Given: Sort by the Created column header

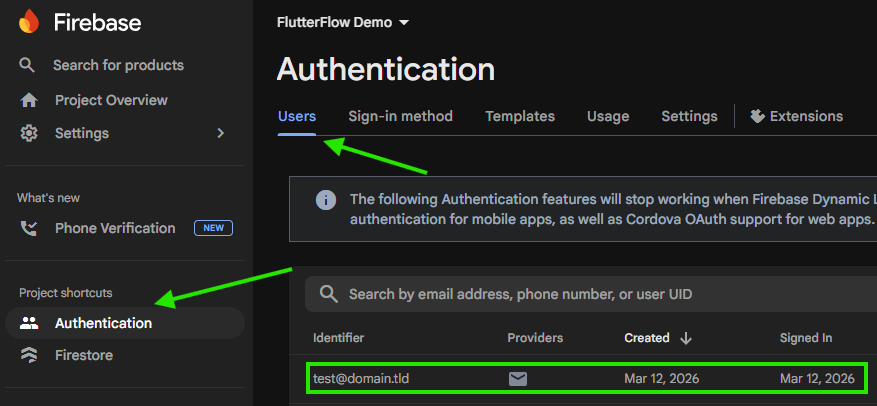Looking at the screenshot, I should (647, 338).
